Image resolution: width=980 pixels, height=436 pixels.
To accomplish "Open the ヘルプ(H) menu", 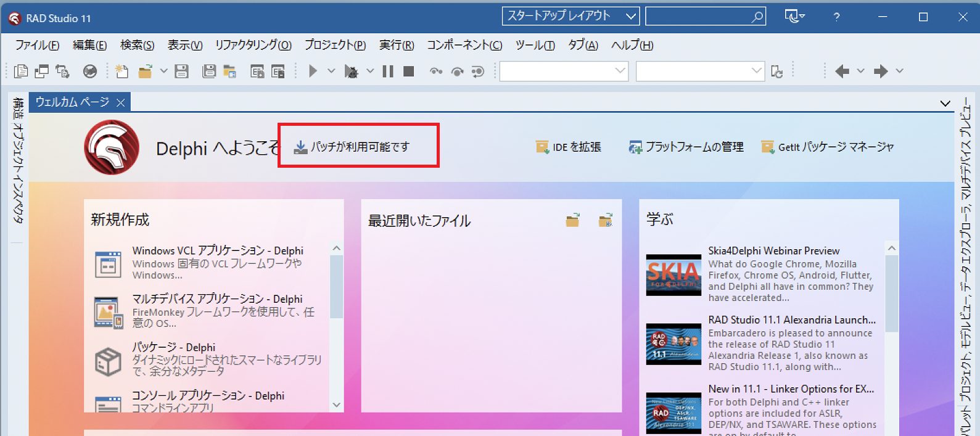I will 632,45.
